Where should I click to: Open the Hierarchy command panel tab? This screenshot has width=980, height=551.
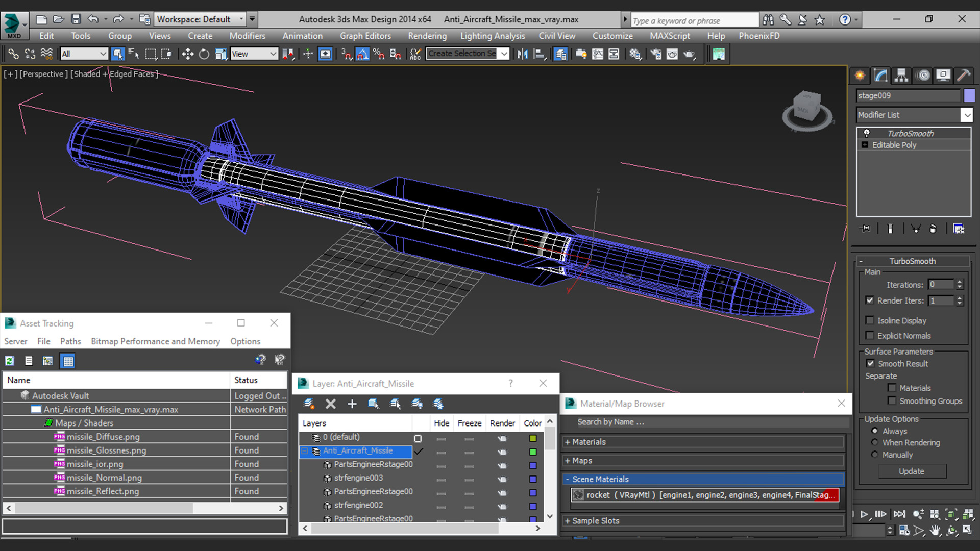tap(901, 76)
